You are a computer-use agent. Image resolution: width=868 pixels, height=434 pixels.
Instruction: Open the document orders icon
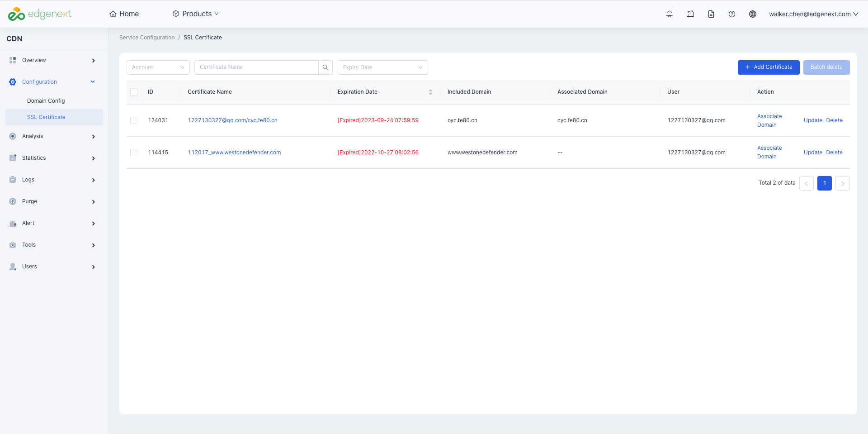tap(711, 14)
